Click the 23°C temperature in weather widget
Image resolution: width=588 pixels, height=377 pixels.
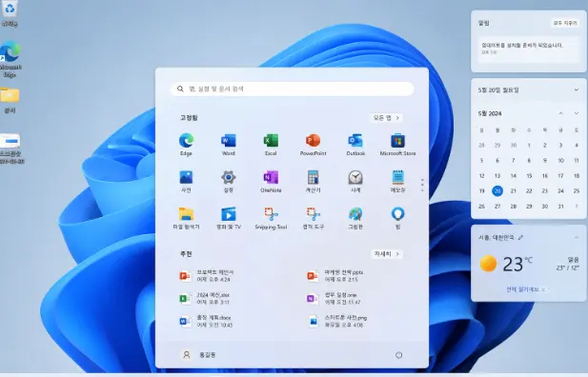point(517,264)
